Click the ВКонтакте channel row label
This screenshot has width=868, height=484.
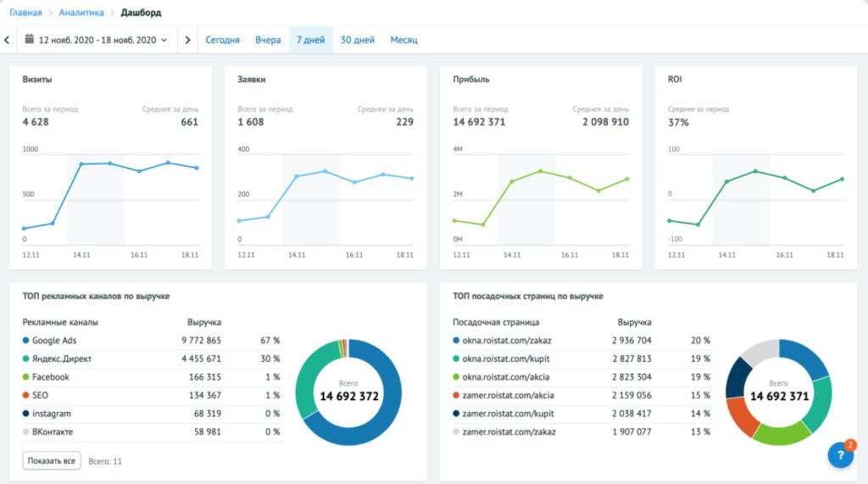[x=53, y=432]
